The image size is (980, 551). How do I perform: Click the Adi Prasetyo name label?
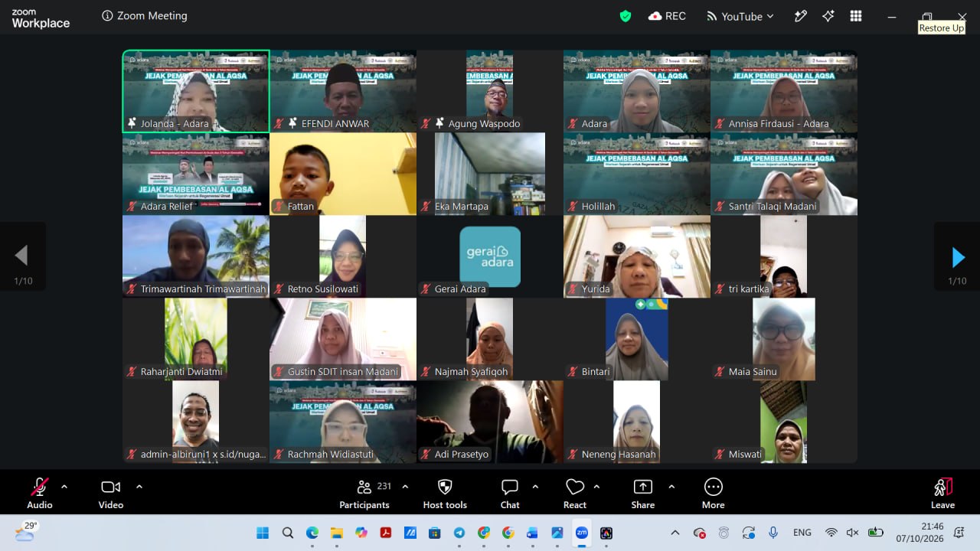point(462,455)
